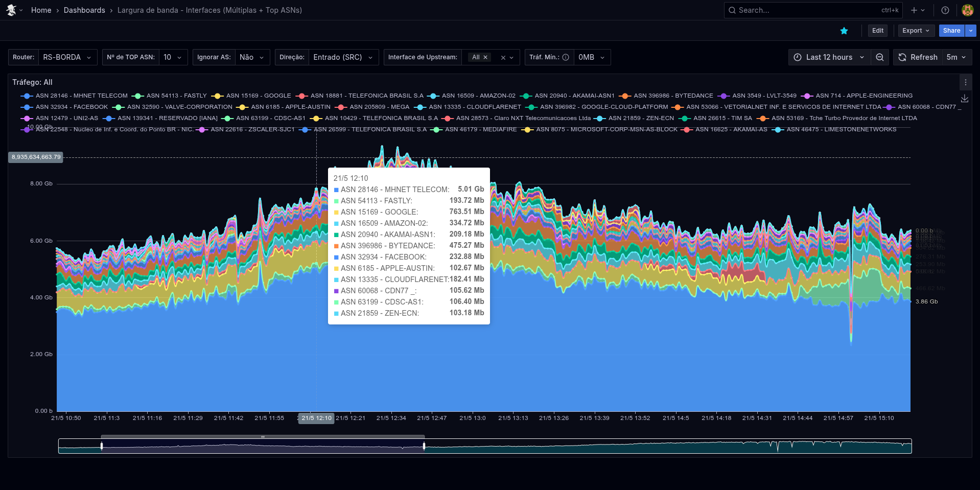Toggle ASN 15169 - GOOGLE series in legend
This screenshot has height=490, width=980.
(258, 96)
